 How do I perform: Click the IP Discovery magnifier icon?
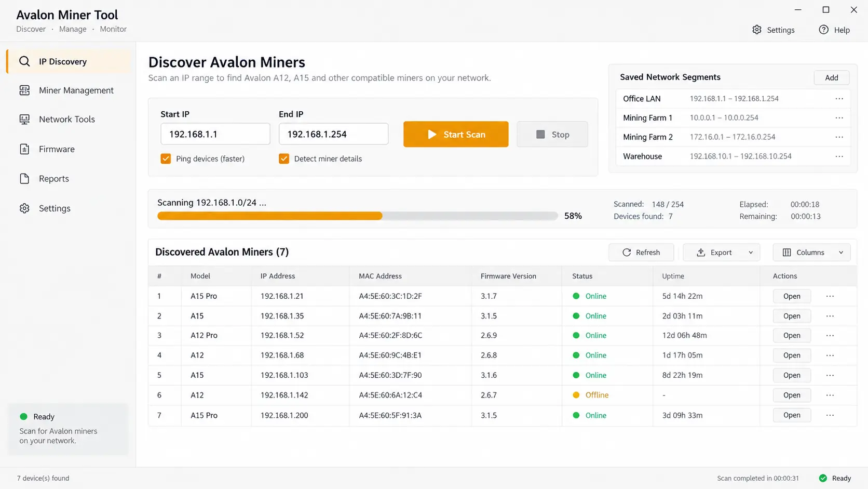pyautogui.click(x=24, y=61)
